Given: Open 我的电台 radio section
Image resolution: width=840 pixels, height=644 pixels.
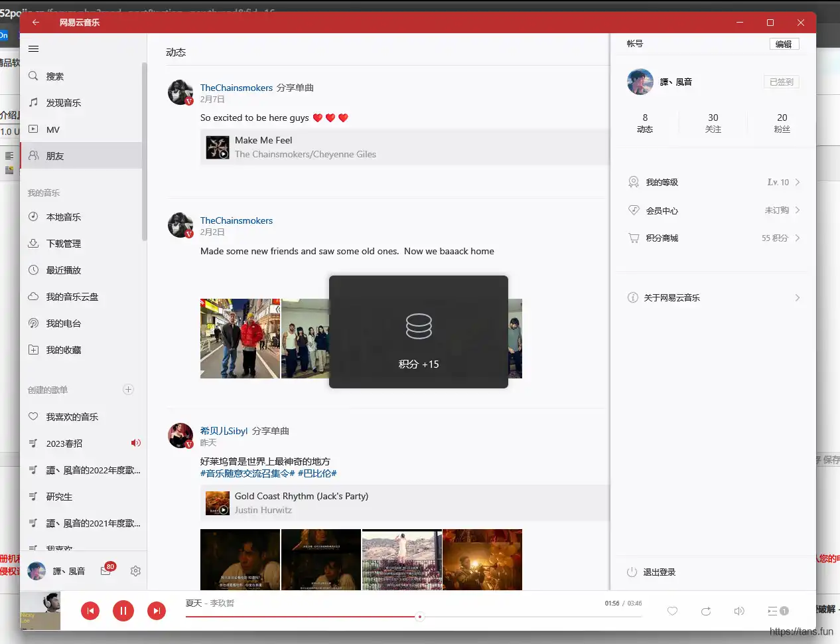Looking at the screenshot, I should coord(81,323).
